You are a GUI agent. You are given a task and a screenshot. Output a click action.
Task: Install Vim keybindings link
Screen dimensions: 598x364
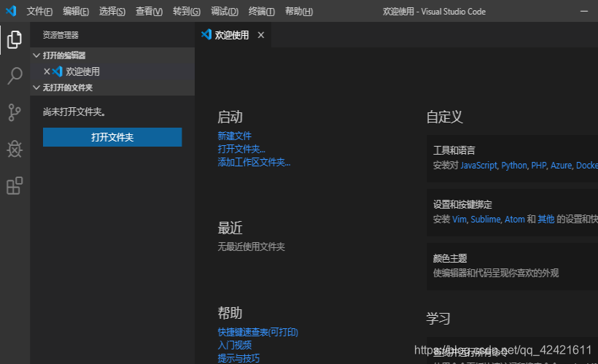459,220
